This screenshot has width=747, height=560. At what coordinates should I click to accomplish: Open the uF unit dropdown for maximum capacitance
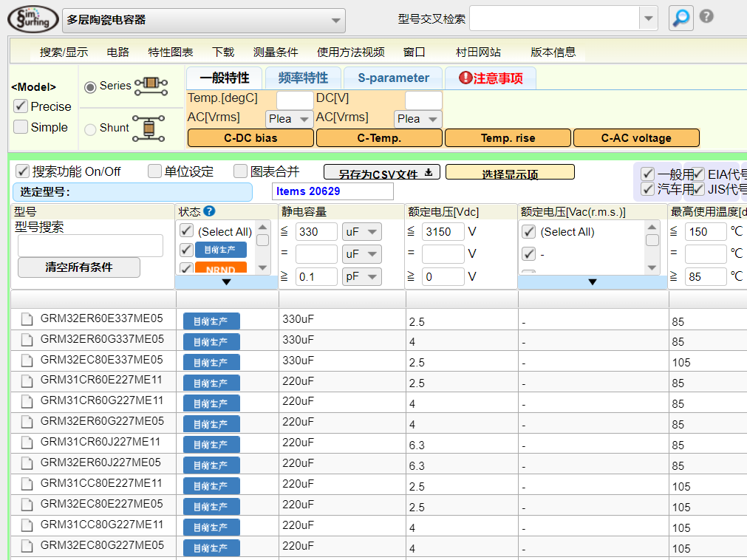(x=362, y=232)
